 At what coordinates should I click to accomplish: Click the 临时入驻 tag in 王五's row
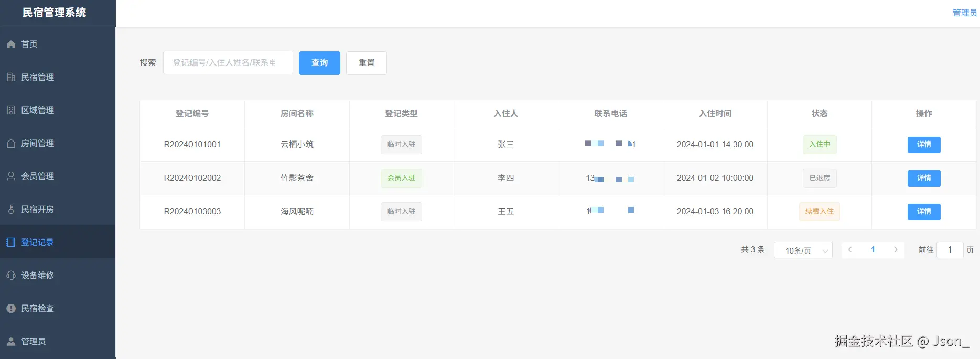click(401, 212)
